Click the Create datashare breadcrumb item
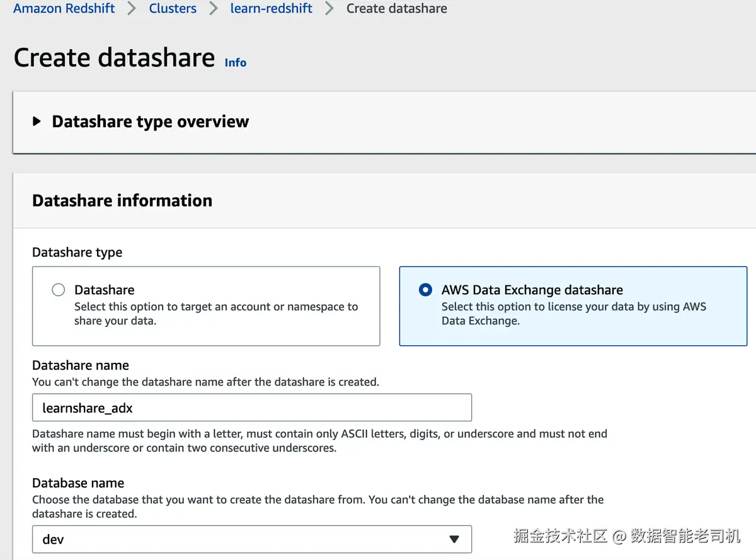Screen dimensions: 756x560 click(397, 9)
